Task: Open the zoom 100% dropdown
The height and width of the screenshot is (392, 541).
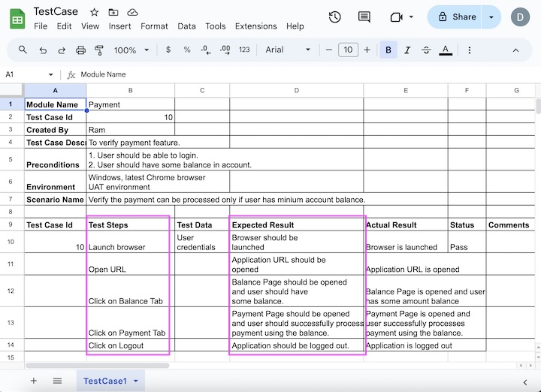Action: point(131,50)
